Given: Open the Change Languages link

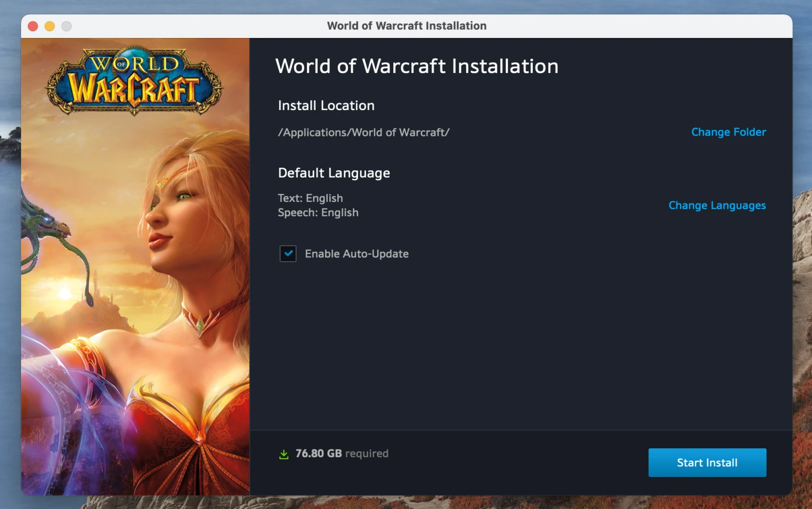Looking at the screenshot, I should point(717,206).
